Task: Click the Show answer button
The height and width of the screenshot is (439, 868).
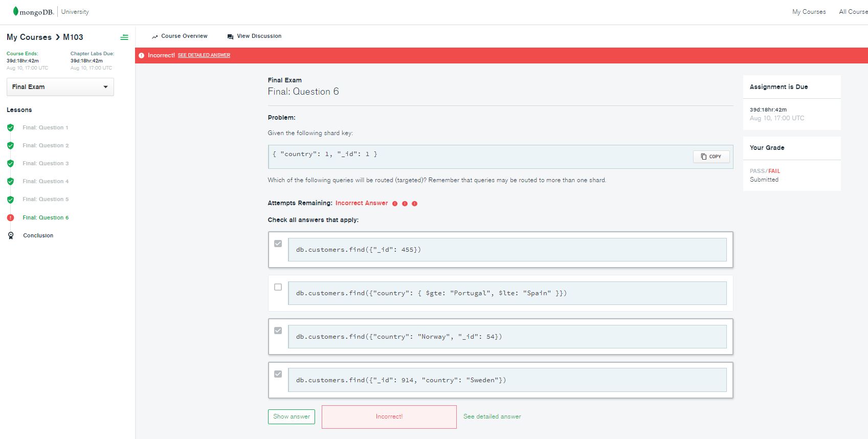Action: [292, 416]
